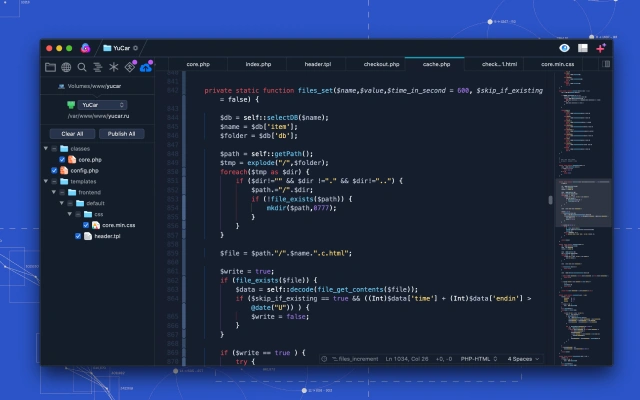
Task: Click the Publish All button
Action: 121,134
